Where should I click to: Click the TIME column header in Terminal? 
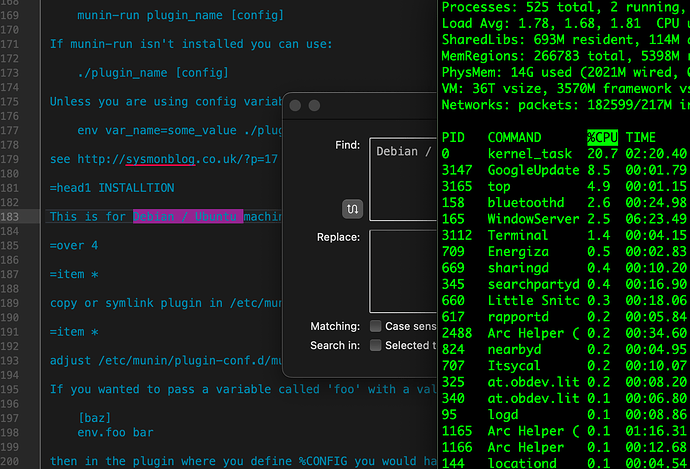click(x=641, y=137)
